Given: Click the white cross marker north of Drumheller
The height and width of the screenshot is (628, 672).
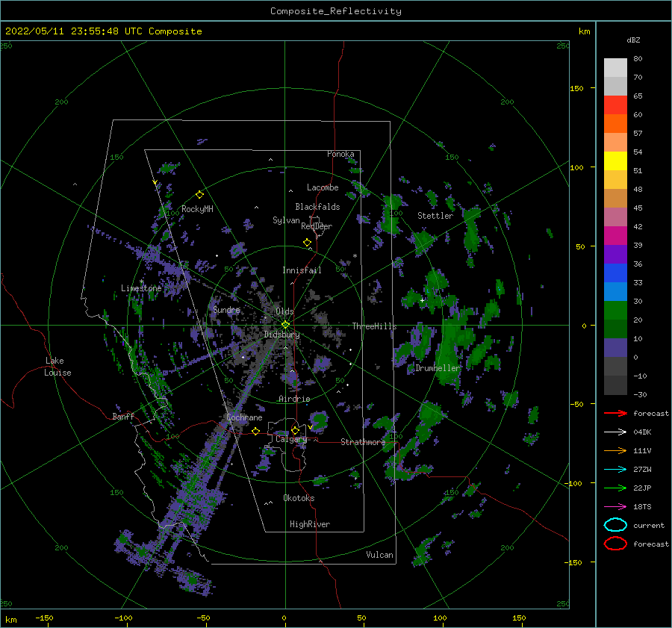Looking at the screenshot, I should [422, 300].
